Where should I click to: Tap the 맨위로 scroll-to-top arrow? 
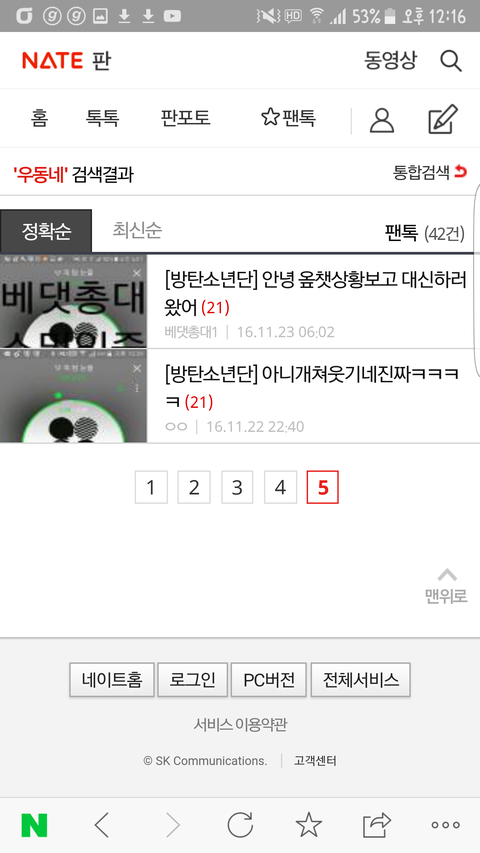click(446, 585)
